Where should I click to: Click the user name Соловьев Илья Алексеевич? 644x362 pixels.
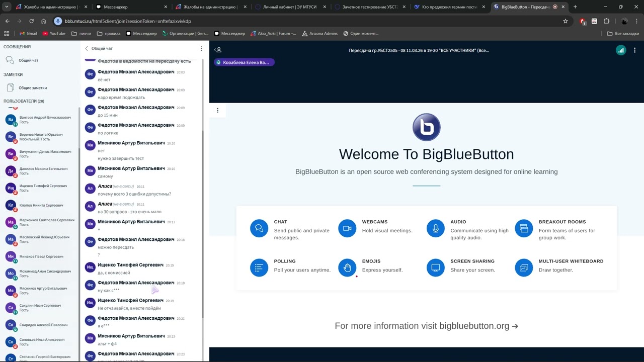tap(42, 340)
